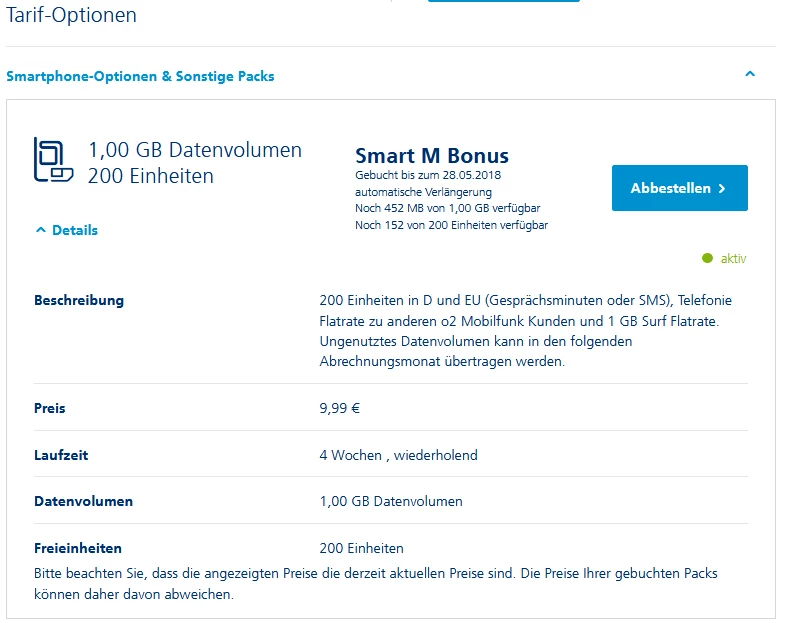Click the Freieinheiten row label
Viewport: 786px width, 623px height.
point(78,548)
